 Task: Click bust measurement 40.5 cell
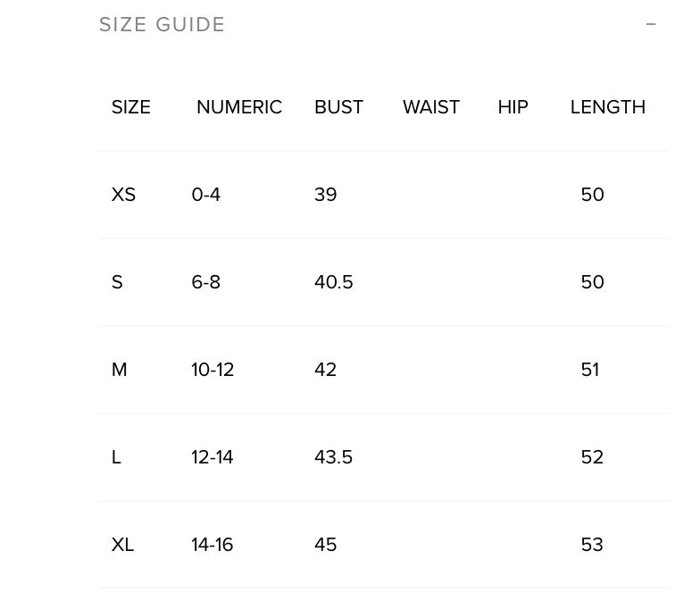click(333, 282)
